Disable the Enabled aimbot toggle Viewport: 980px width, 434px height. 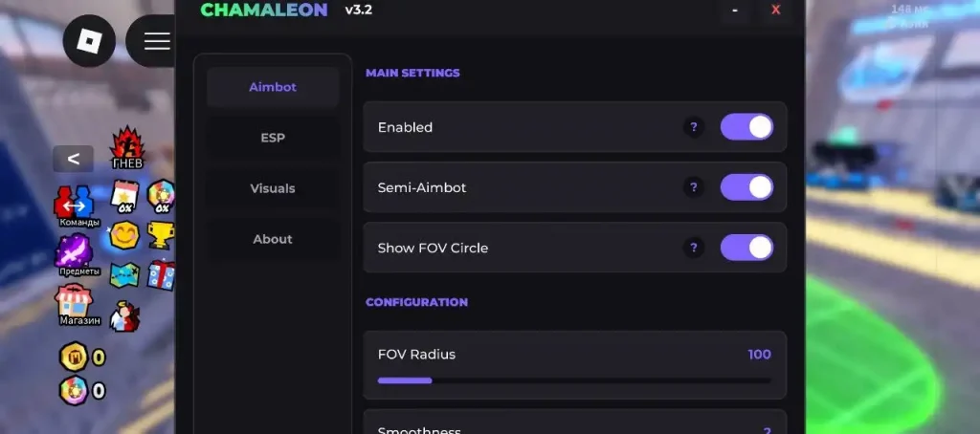pos(746,127)
